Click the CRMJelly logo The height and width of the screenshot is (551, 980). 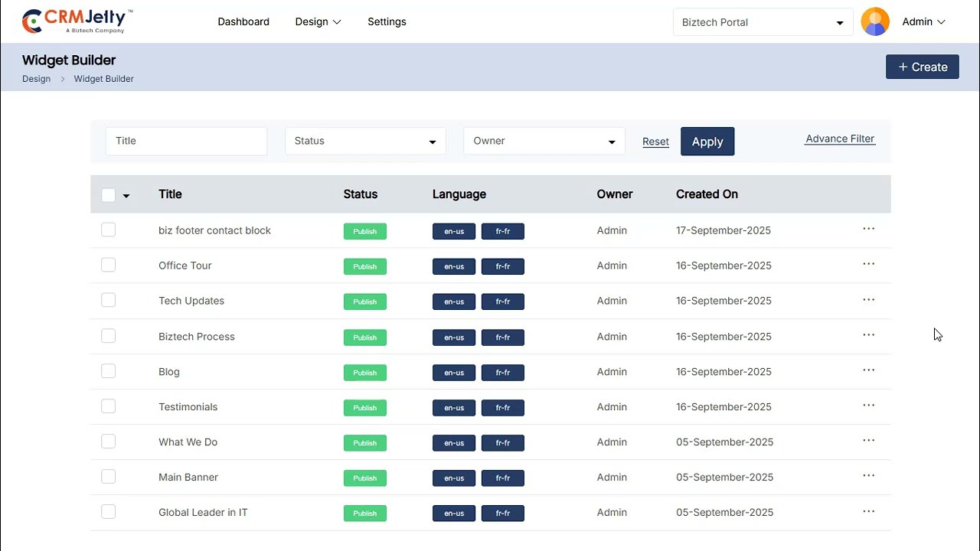pyautogui.click(x=77, y=21)
